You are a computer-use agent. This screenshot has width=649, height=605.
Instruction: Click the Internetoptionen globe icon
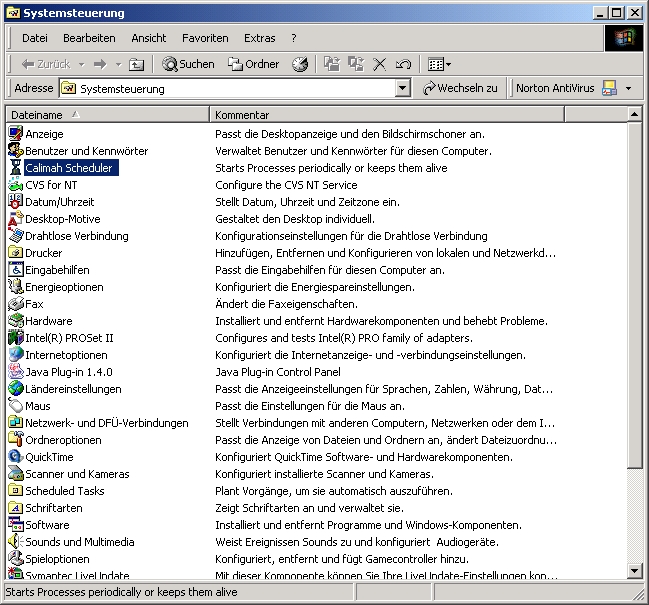point(16,354)
